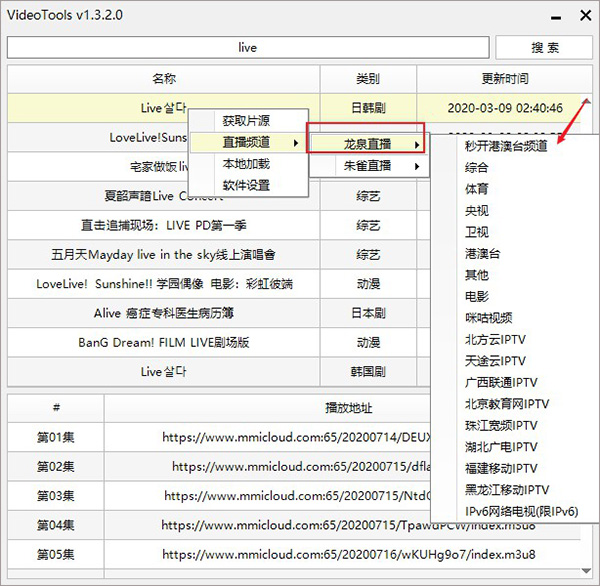Click the 搜索 search button
The height and width of the screenshot is (586, 600).
pyautogui.click(x=544, y=47)
